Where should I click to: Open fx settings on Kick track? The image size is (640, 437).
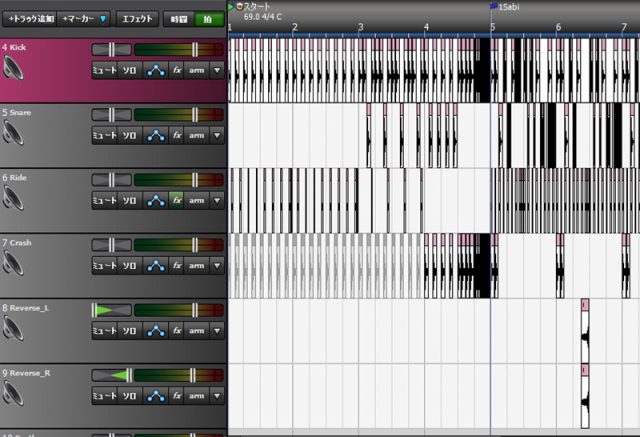point(176,69)
